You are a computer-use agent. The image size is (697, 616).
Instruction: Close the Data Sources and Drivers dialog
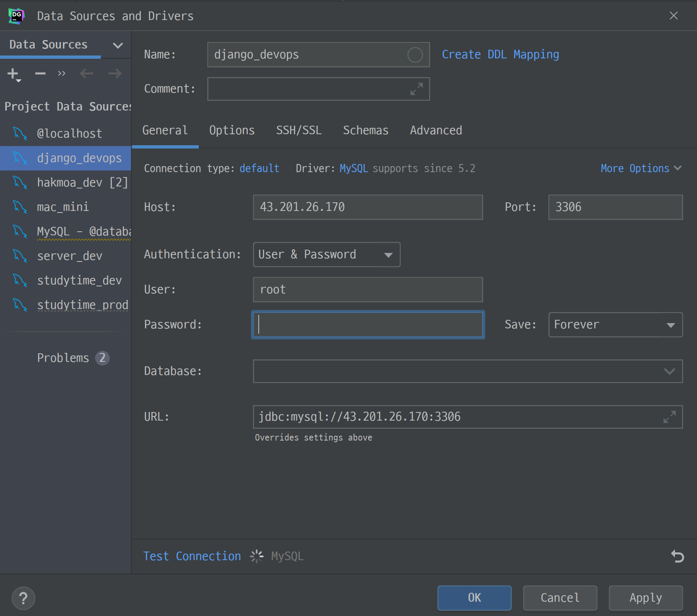[674, 16]
